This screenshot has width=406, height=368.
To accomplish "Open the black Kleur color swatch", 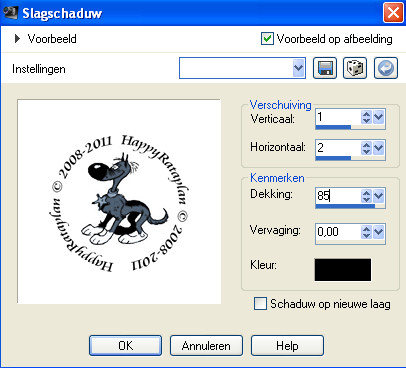I will 343,270.
